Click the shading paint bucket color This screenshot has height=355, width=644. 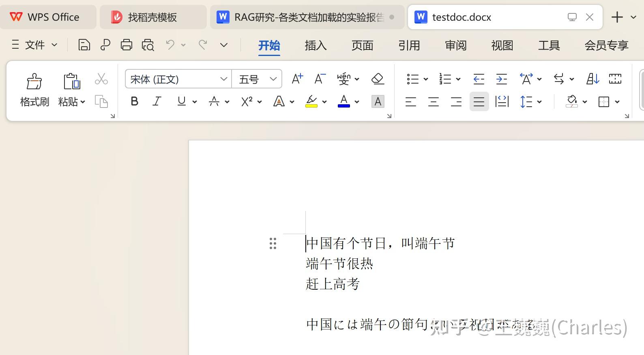(x=572, y=101)
